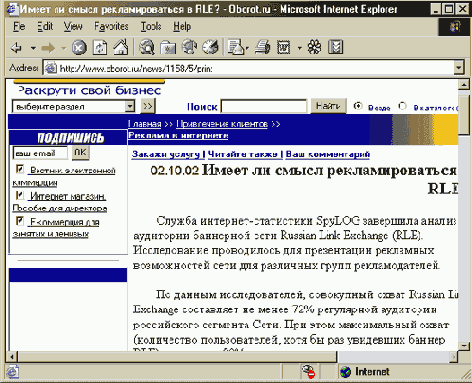The height and width of the screenshot is (383, 472).
Task: Expand the Edit with Word dropdown arrow
Action: 300,48
